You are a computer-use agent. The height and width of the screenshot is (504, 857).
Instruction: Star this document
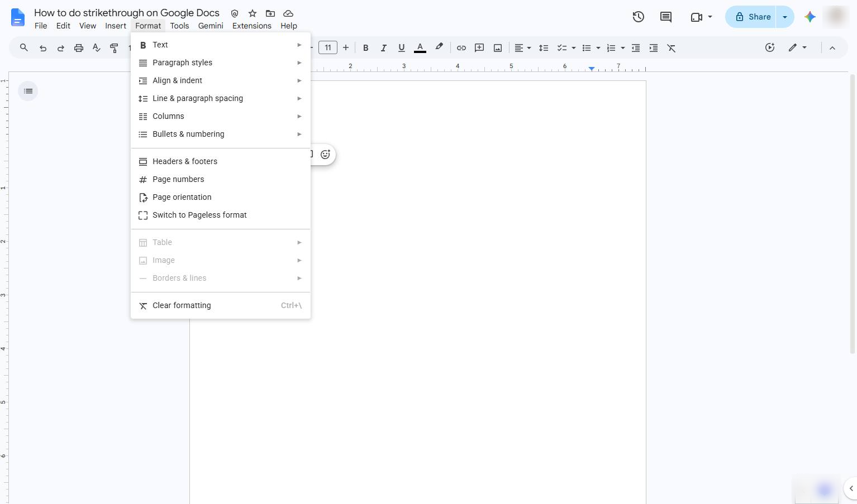click(253, 13)
